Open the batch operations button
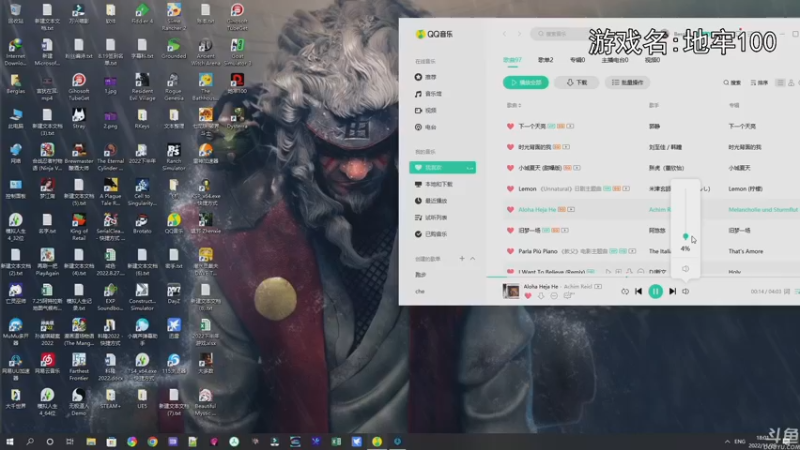The image size is (800, 450). 628,83
